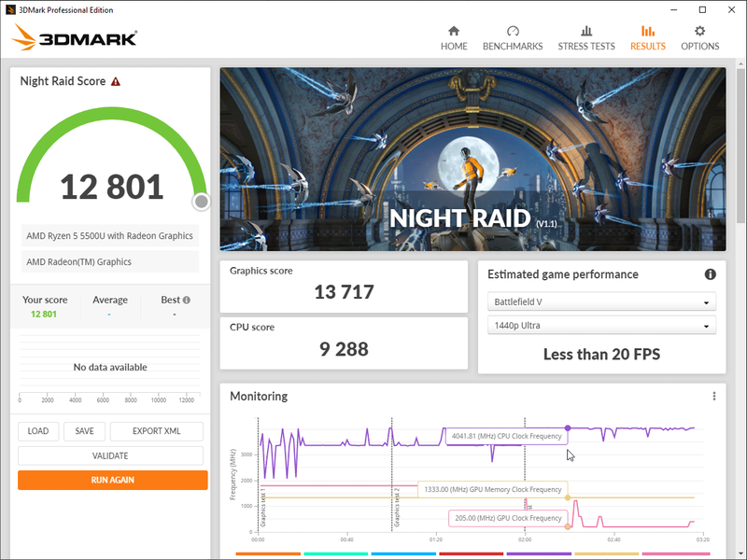Click the CPU score value 9 288
Screen dimensions: 747x560
(x=344, y=349)
